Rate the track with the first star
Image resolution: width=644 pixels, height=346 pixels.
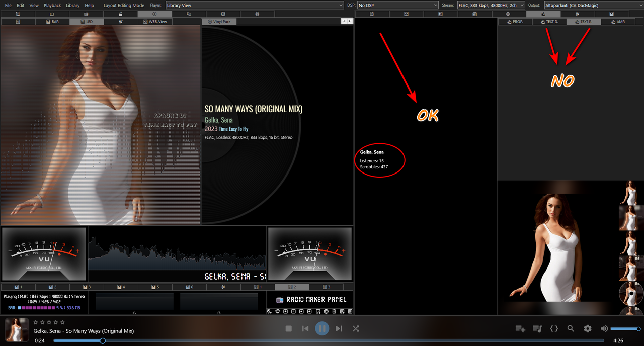(36, 322)
